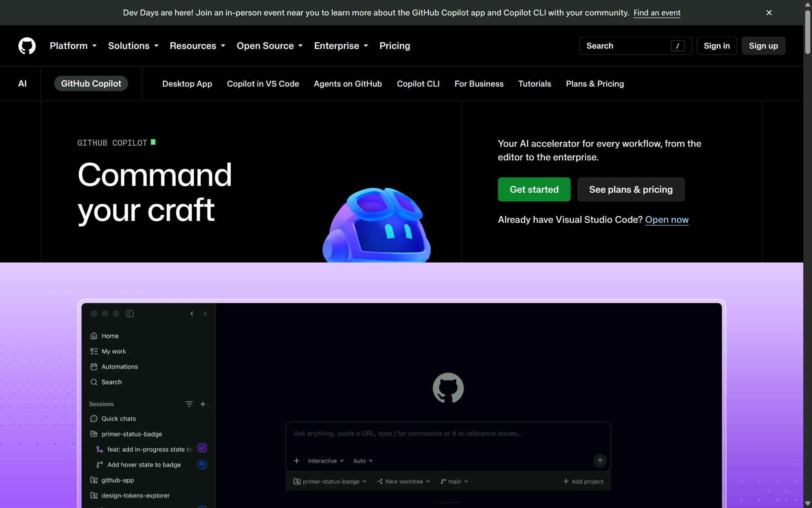Screen dimensions: 812x508
Task: Click the Search magnifier icon in sidebar
Action: [94, 382]
